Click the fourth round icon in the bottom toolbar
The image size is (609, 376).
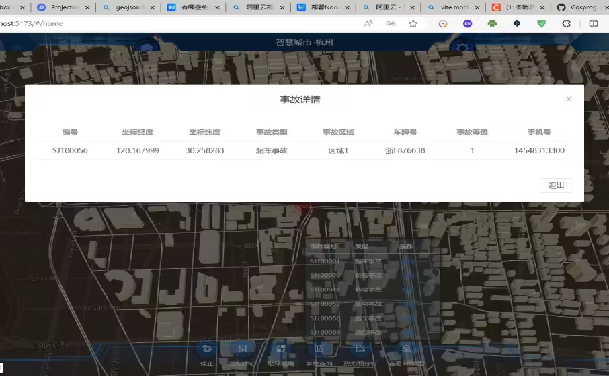(319, 349)
